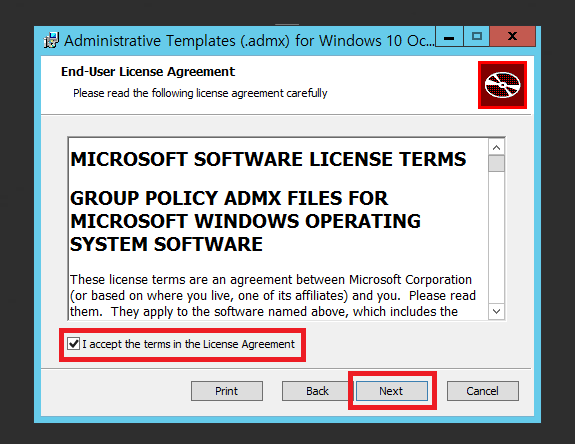Image resolution: width=575 pixels, height=444 pixels.
Task: Click the license text scroll up arrow
Action: [497, 147]
